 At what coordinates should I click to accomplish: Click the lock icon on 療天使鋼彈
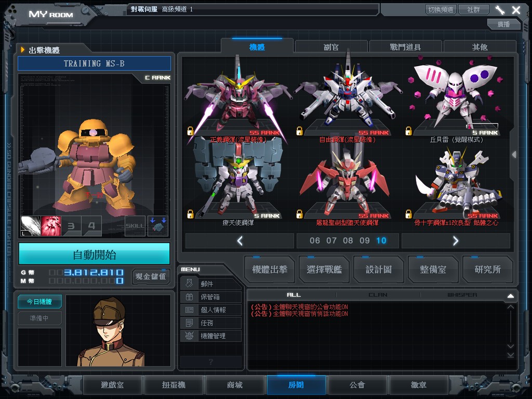pyautogui.click(x=190, y=214)
